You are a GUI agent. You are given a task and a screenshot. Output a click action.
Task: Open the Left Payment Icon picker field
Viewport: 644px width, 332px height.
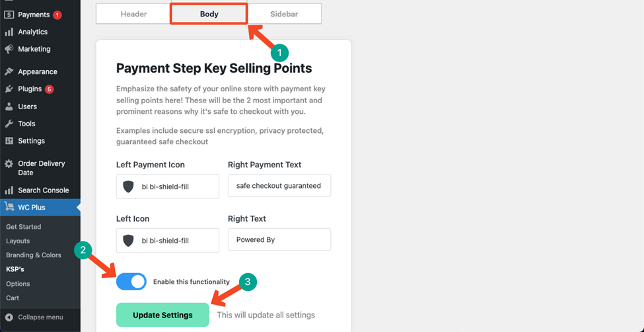click(x=168, y=187)
